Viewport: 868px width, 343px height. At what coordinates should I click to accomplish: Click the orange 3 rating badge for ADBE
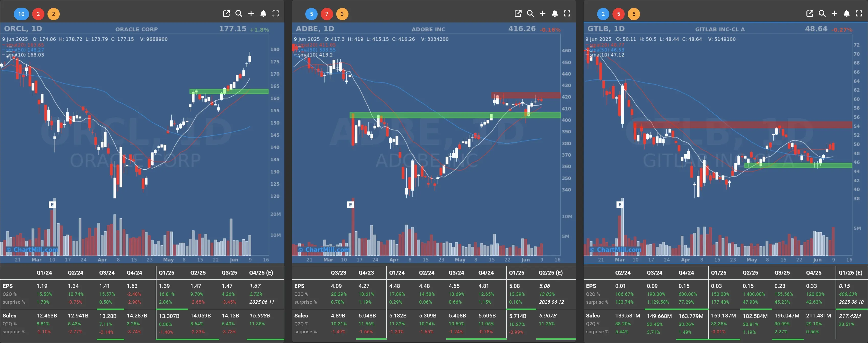pos(342,14)
